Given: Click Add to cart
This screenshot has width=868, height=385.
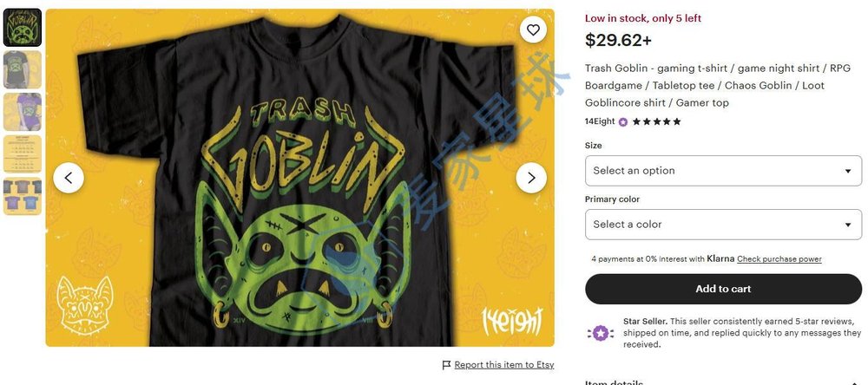Looking at the screenshot, I should pyautogui.click(x=723, y=289).
